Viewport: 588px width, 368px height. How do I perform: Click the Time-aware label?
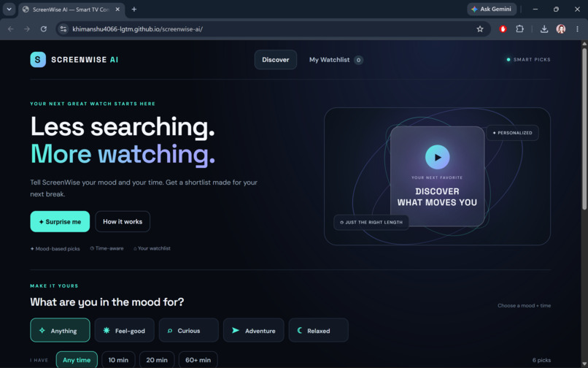tap(107, 248)
